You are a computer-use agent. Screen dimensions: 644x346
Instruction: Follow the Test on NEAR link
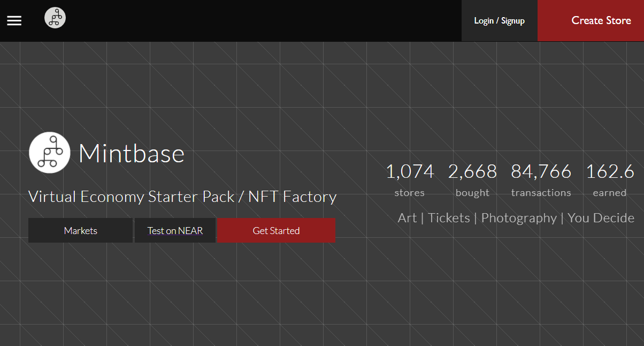[175, 230]
